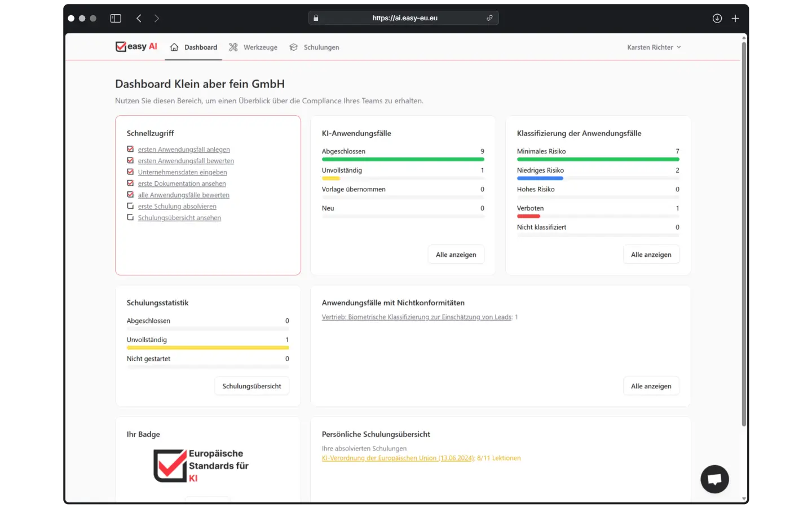Expand the Karsten Richter account menu

click(x=654, y=47)
